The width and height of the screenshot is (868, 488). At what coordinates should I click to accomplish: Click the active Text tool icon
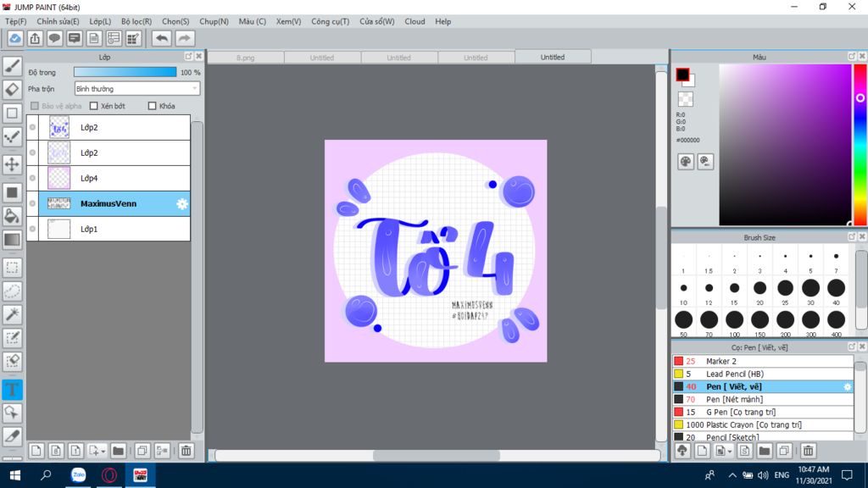point(12,390)
